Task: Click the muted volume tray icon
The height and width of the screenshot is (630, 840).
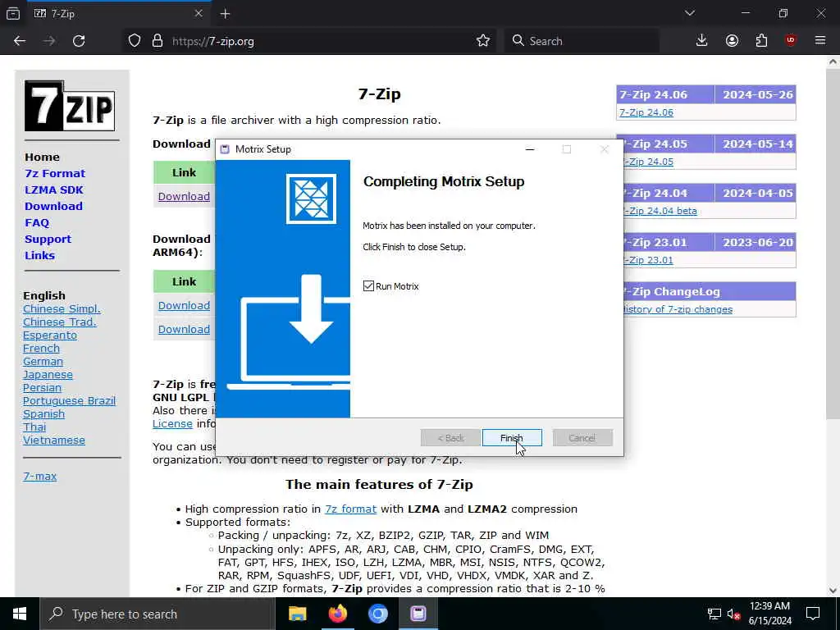Action: [x=734, y=614]
